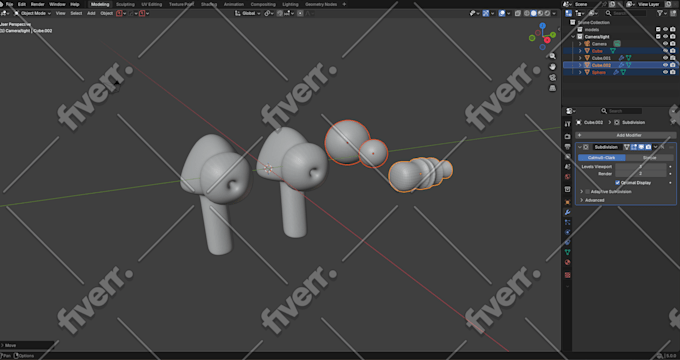The height and width of the screenshot is (360, 680).
Task: Open the Object properties orange square tab
Action: coord(567,202)
